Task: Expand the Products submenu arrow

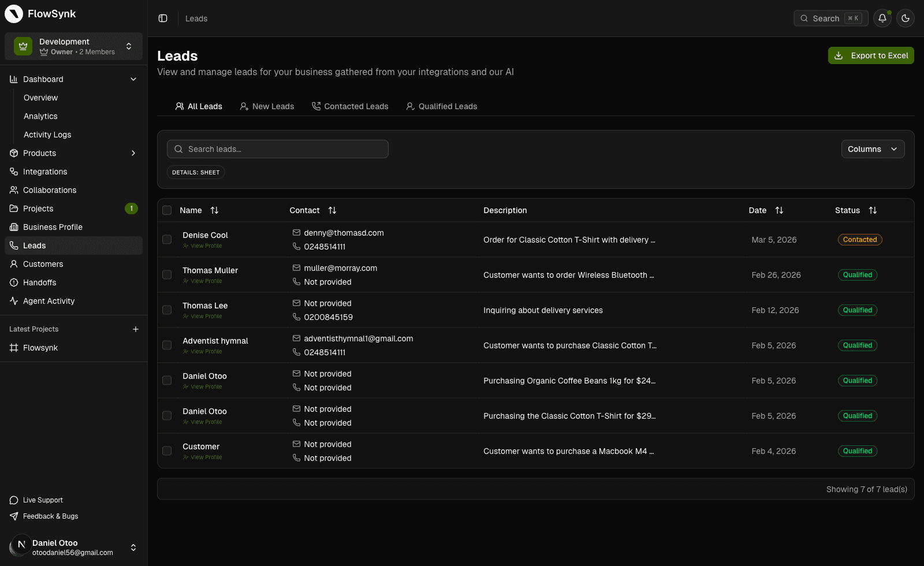Action: [133, 153]
